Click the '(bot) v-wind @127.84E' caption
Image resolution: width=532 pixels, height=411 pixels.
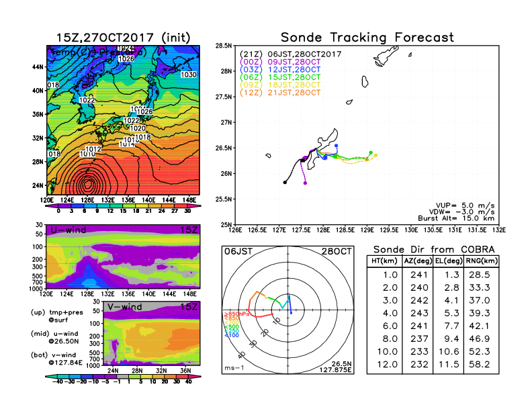pos(56,359)
